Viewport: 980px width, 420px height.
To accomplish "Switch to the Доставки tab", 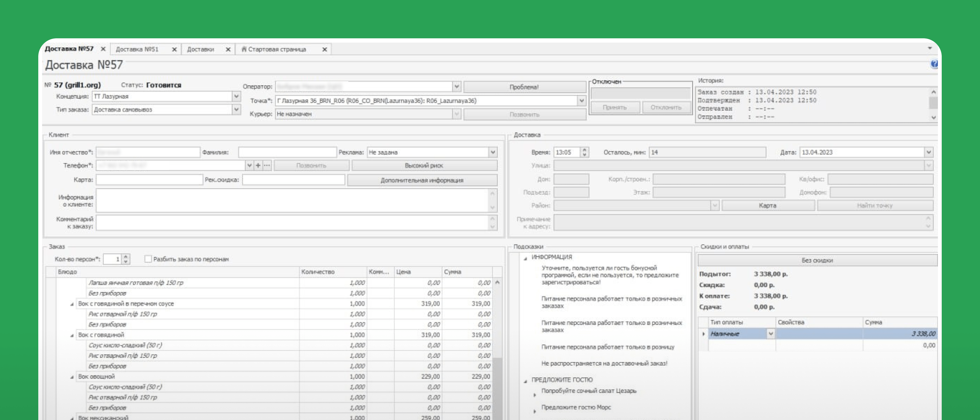I will [x=201, y=50].
